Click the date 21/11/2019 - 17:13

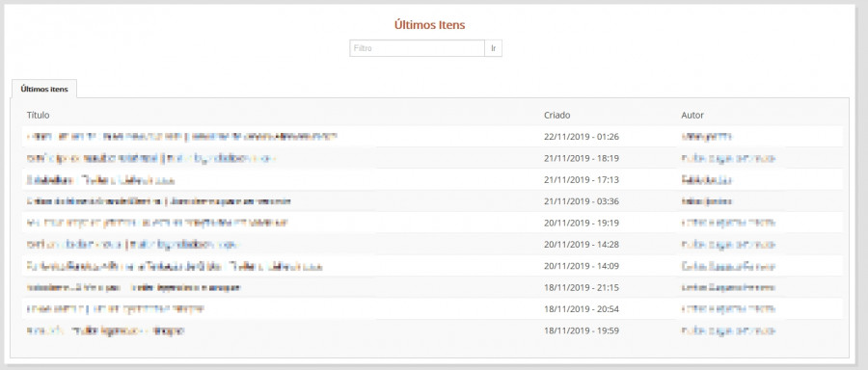(582, 180)
